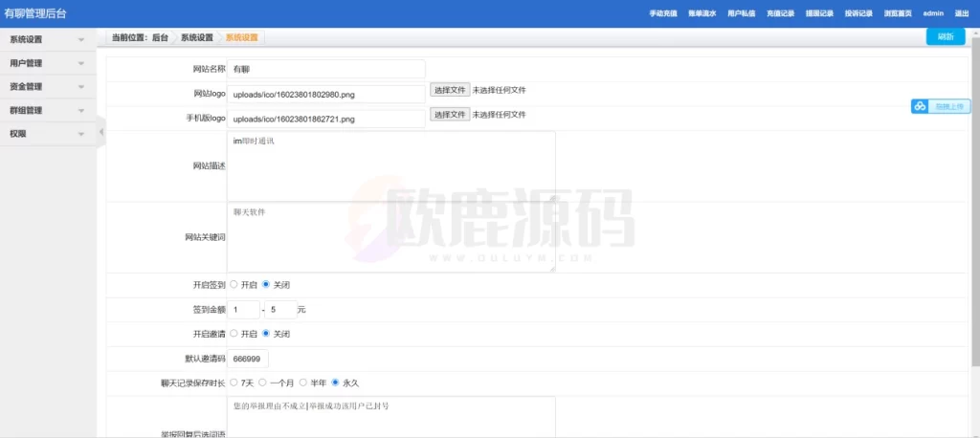Click the 默认邀请码 field showing 666999
The image size is (980, 438).
pos(248,359)
